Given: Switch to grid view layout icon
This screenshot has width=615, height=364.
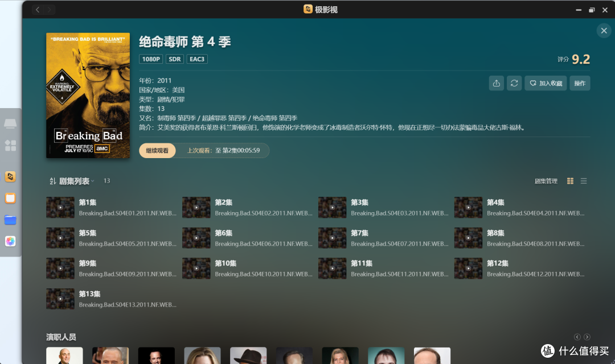Looking at the screenshot, I should coord(570,181).
